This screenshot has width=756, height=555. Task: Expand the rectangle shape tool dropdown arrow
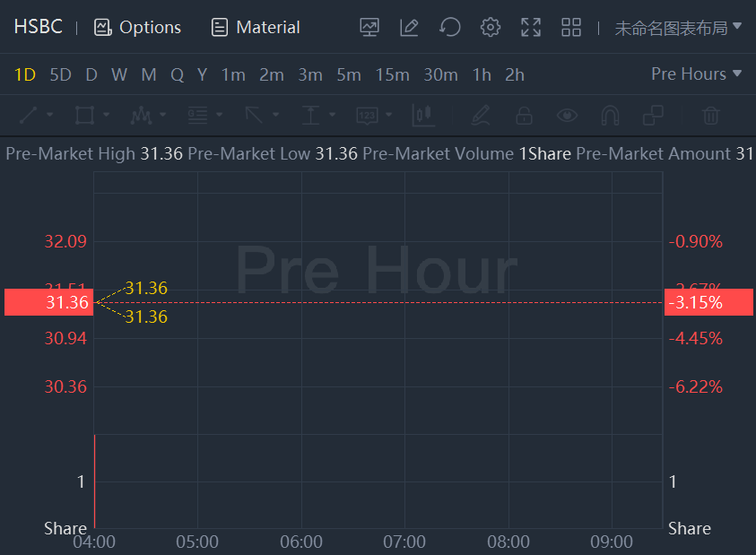107,115
